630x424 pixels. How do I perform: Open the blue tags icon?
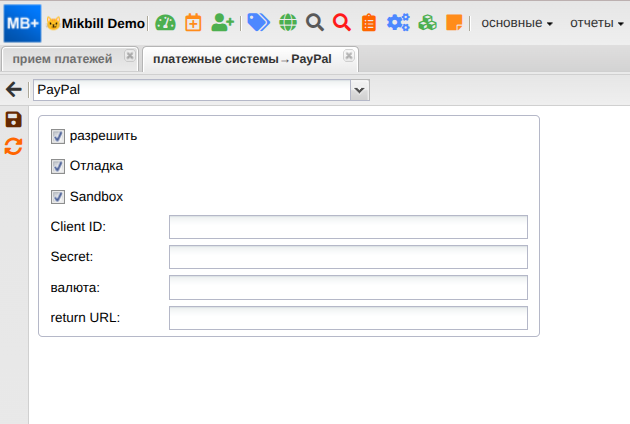258,23
